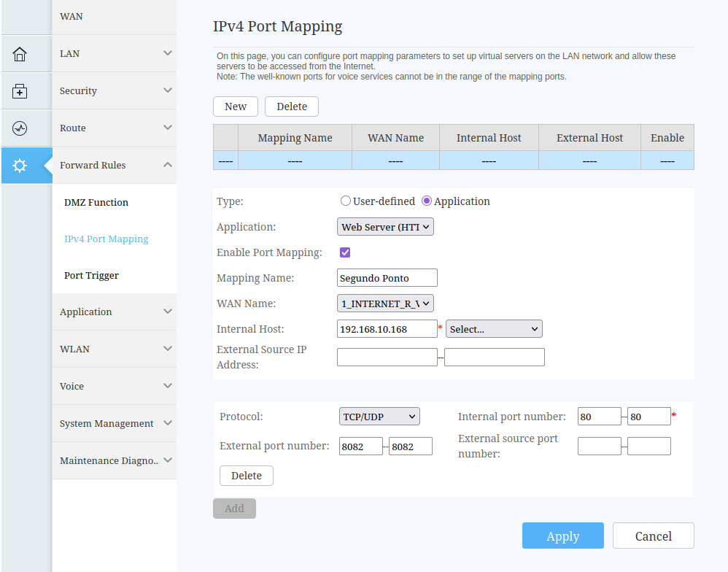Click the Apply button
Viewport: 728px width, 572px height.
[x=562, y=536]
